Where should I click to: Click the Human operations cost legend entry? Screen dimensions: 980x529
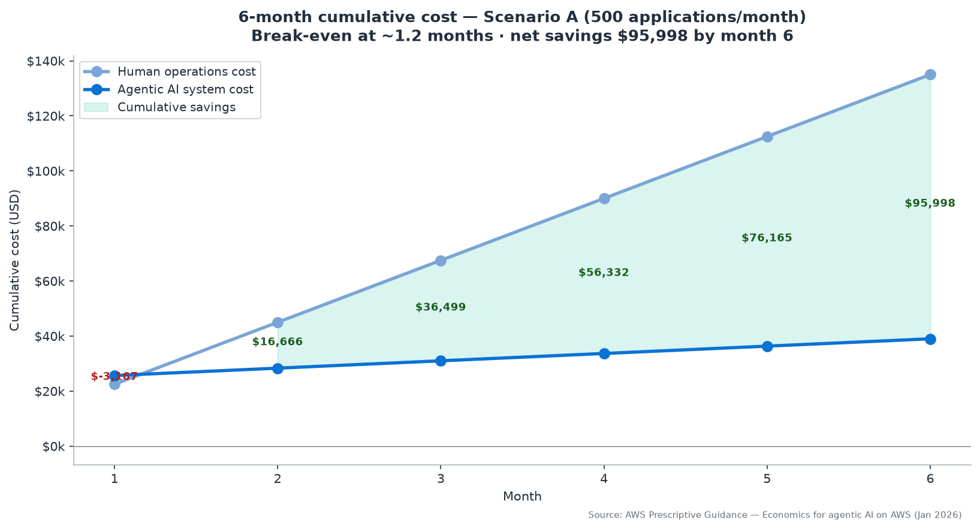click(170, 72)
